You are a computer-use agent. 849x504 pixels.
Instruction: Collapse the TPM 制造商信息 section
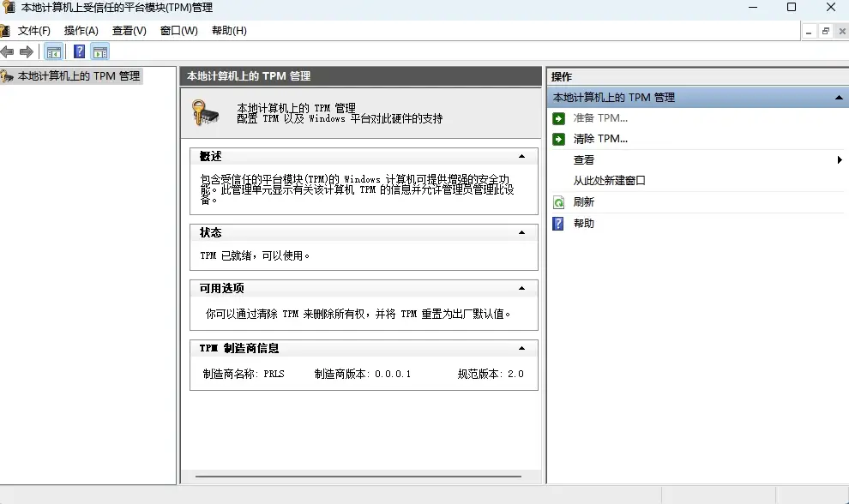tap(522, 349)
